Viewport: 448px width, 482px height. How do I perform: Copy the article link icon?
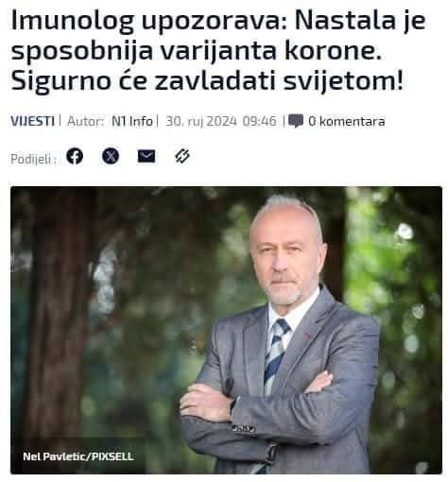pyautogui.click(x=182, y=156)
